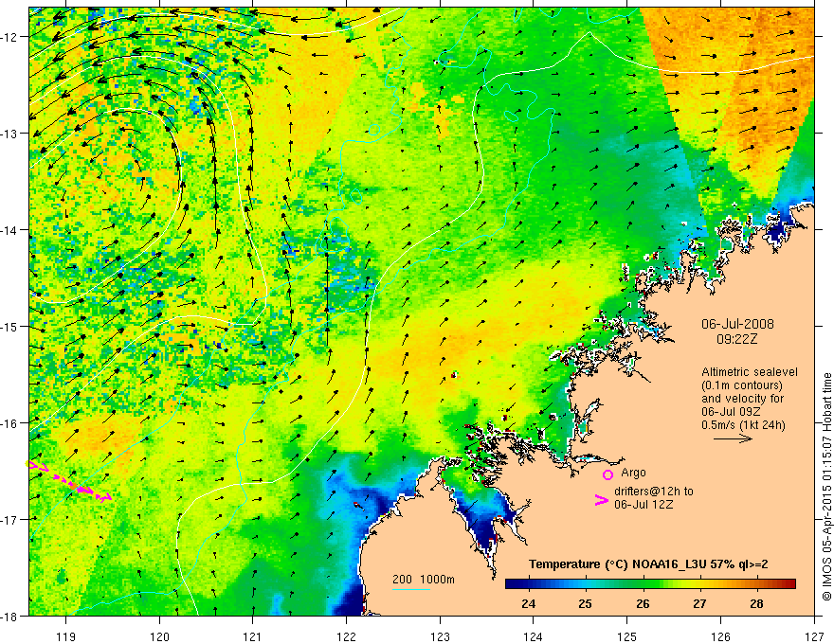Click the date text 06-Jul-2008

(x=737, y=324)
